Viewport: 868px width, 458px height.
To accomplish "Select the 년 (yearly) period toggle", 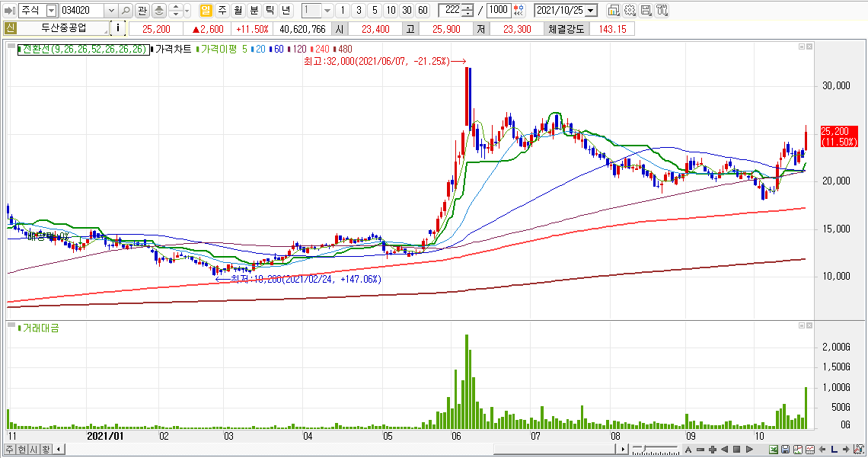I will click(x=286, y=10).
